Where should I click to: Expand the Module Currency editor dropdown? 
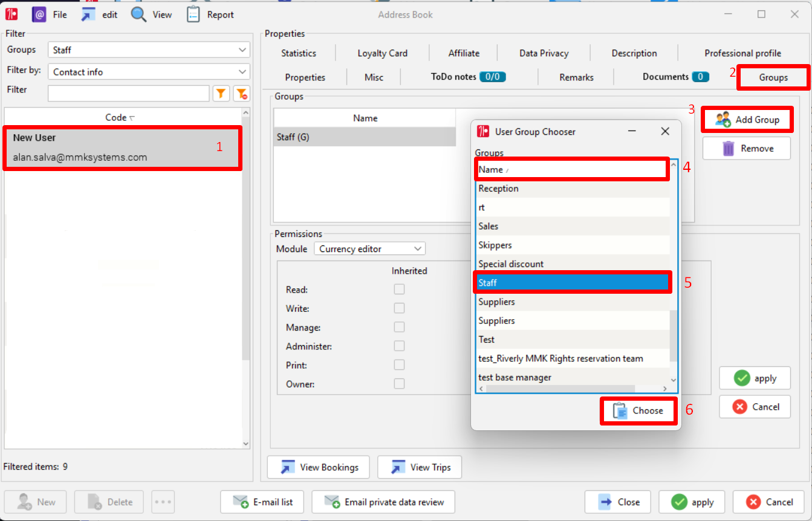click(369, 248)
